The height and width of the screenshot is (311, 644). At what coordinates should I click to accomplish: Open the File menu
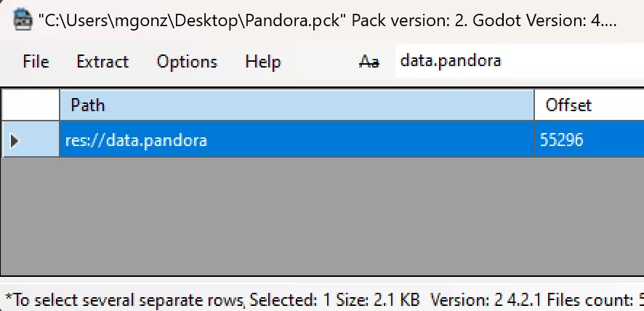(36, 62)
